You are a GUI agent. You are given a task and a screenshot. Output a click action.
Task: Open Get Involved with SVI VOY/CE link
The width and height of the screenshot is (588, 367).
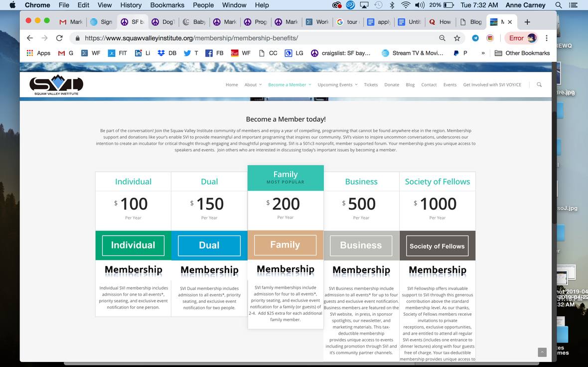tap(492, 85)
